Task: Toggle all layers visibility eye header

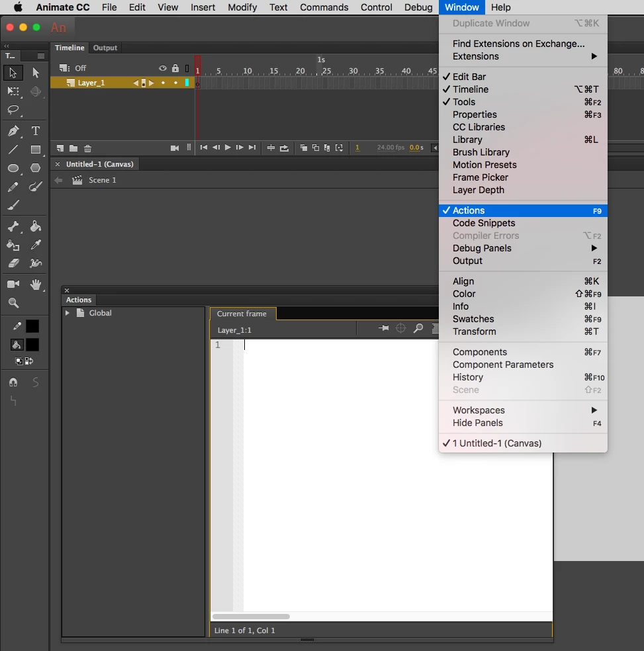Action: 162,68
